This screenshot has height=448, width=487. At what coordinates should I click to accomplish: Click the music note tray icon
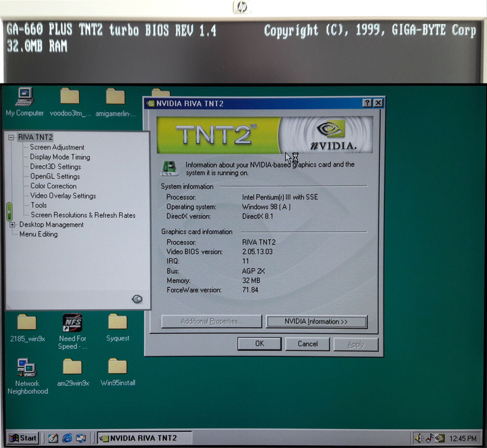[x=429, y=438]
